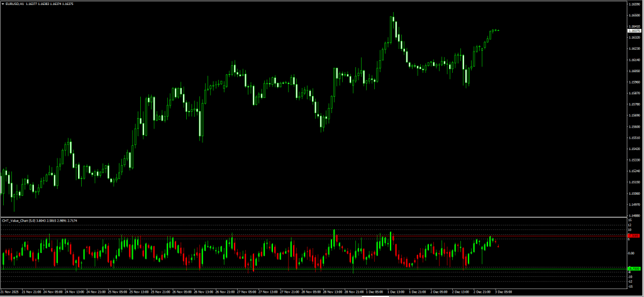Click the 1.14880 price axis label
This screenshot has width=644, height=297.
[635, 215]
